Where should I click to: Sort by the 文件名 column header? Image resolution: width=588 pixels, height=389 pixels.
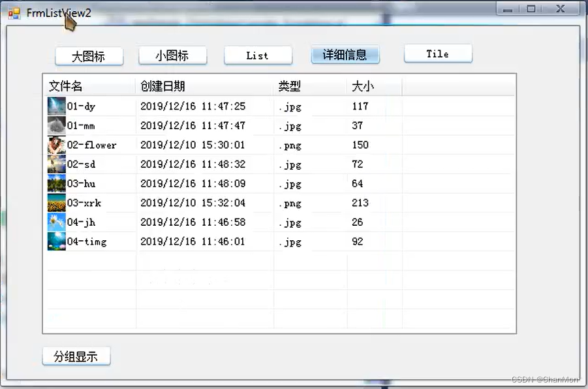pos(89,86)
